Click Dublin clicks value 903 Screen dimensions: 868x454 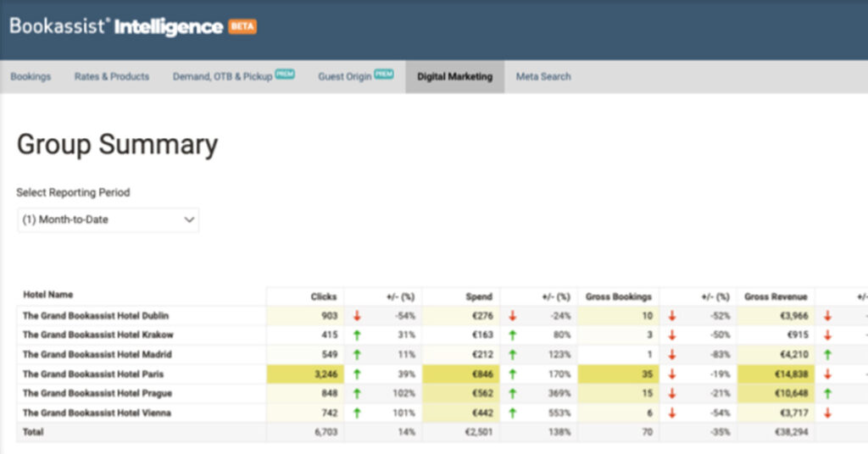click(330, 316)
